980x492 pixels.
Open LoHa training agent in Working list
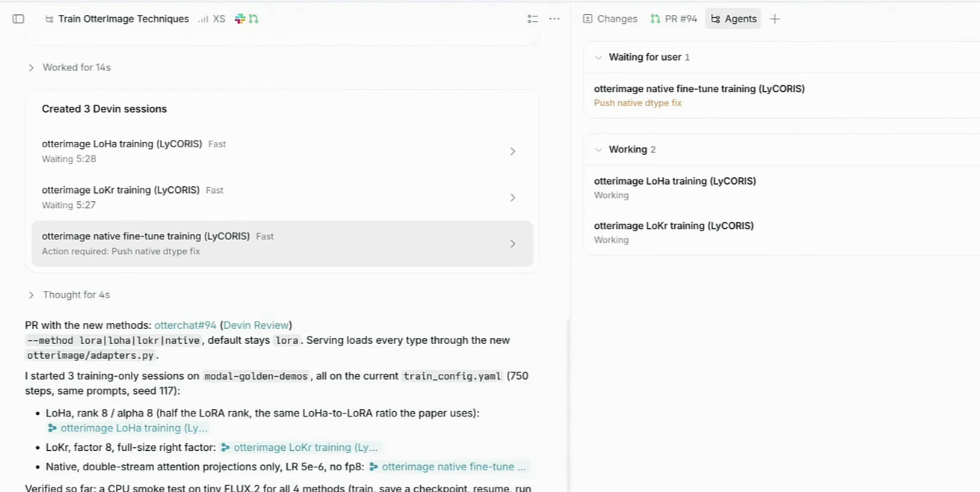[782, 188]
